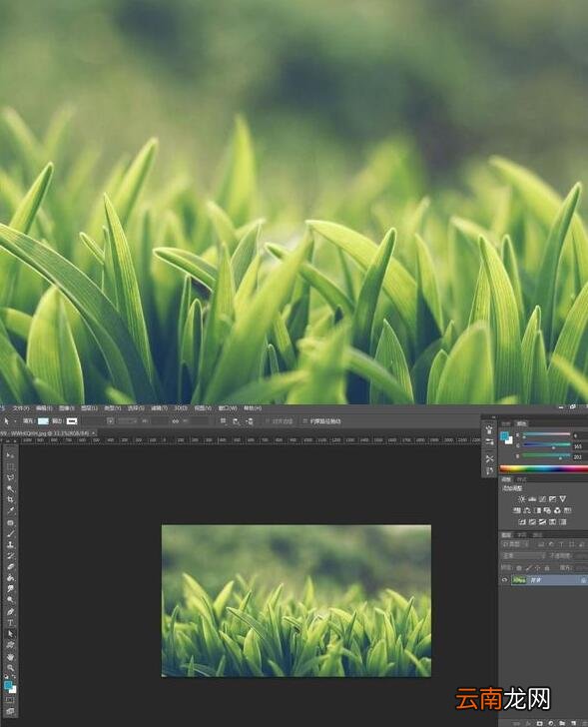
Task: Select the Clone Stamp tool
Action: pos(10,545)
